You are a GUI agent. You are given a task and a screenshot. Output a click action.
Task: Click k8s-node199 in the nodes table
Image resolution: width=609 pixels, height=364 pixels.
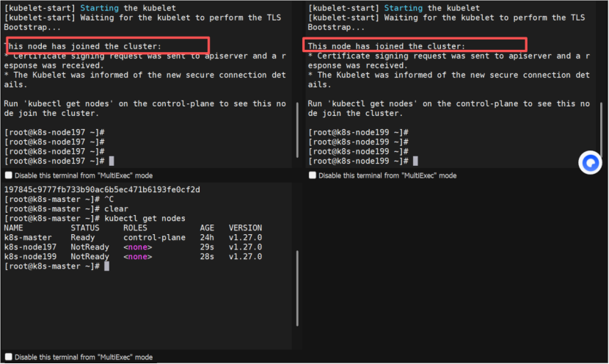[x=30, y=256]
